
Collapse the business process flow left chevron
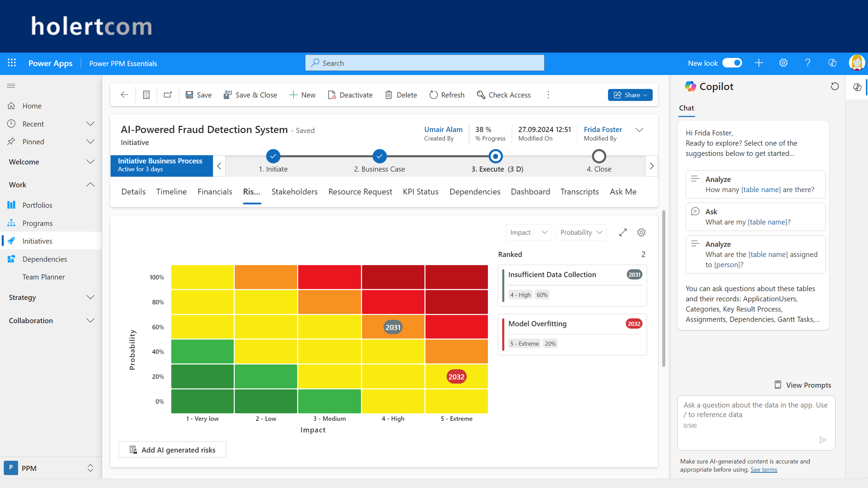coord(219,166)
